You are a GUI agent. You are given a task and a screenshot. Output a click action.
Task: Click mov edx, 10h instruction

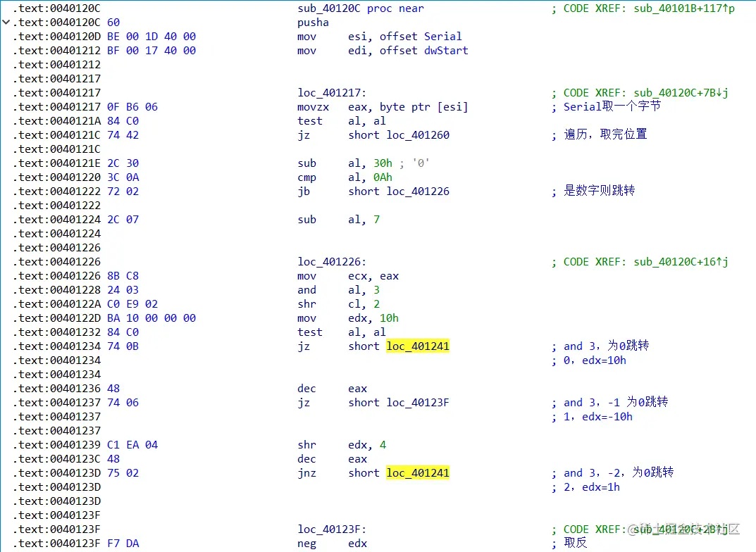pos(348,318)
